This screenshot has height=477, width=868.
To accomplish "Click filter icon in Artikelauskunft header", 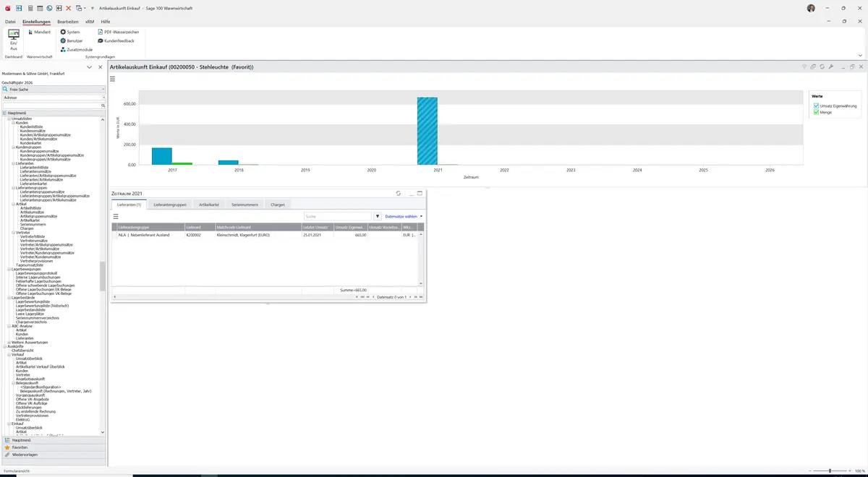I will pyautogui.click(x=804, y=66).
